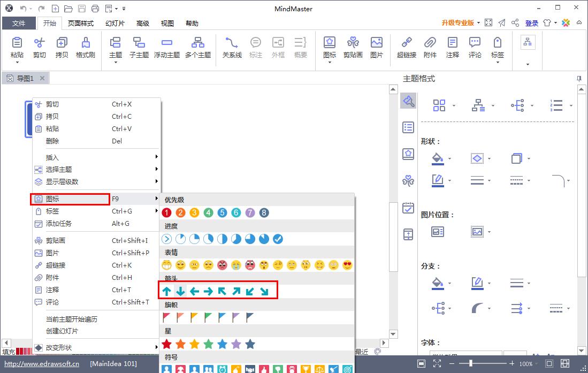
Task: Select priority 5 blue icon
Action: coord(222,213)
